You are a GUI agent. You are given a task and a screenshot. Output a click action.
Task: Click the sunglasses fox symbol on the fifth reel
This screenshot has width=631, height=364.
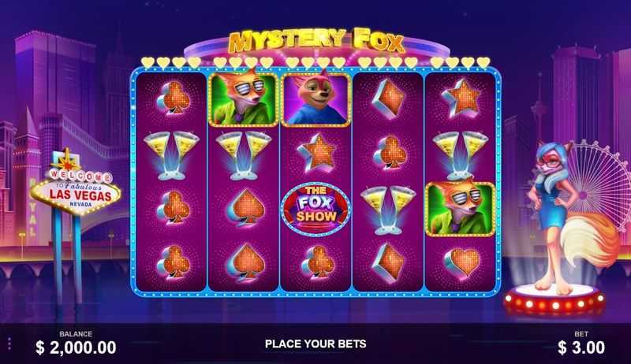click(x=460, y=209)
